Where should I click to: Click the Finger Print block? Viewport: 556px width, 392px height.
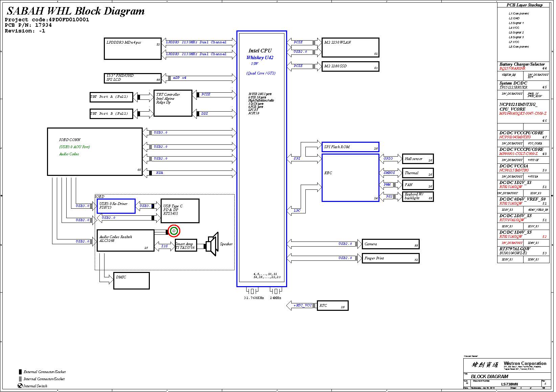tap(391, 258)
